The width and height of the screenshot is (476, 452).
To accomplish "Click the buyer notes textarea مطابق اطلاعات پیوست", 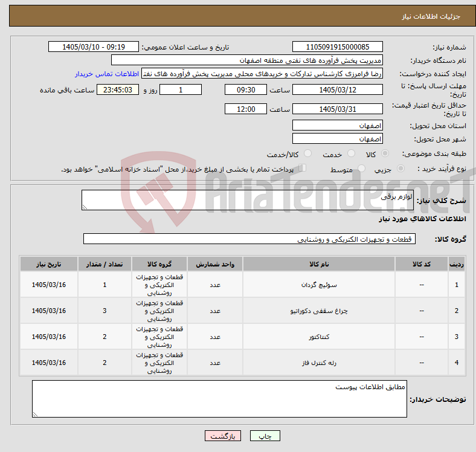I will (x=219, y=399).
